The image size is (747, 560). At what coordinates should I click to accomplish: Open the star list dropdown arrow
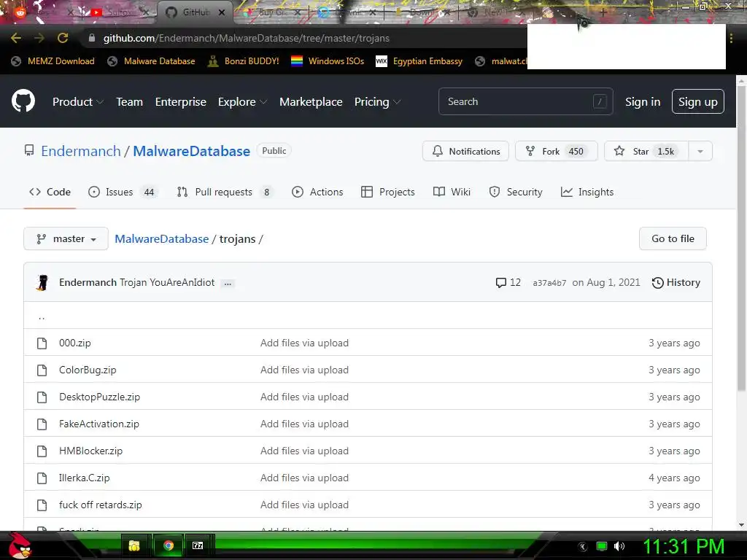pyautogui.click(x=700, y=152)
